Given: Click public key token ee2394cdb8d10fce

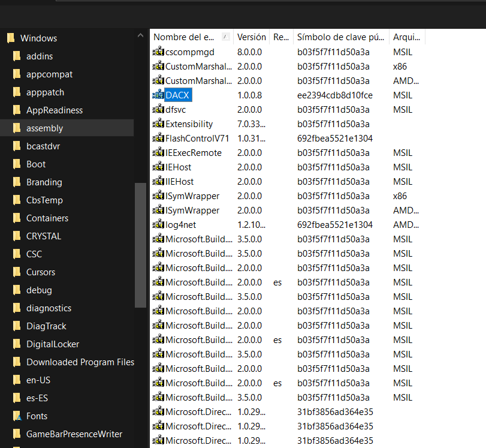Looking at the screenshot, I should 335,95.
